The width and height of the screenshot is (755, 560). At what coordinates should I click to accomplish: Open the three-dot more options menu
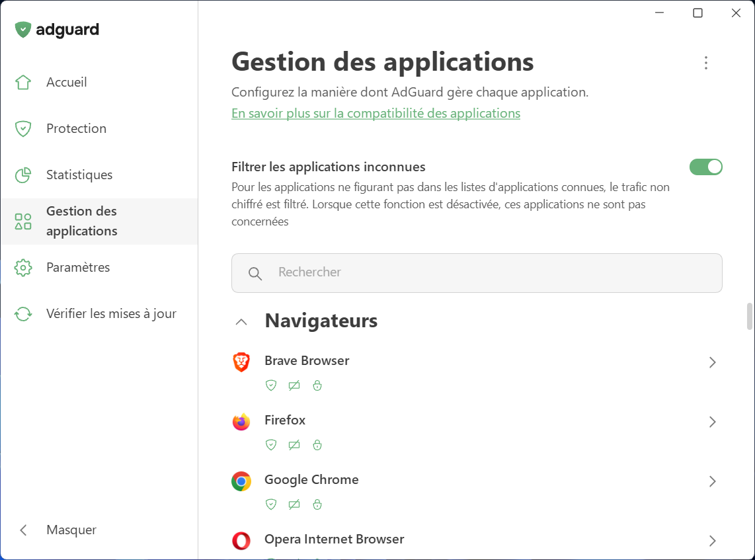click(706, 63)
